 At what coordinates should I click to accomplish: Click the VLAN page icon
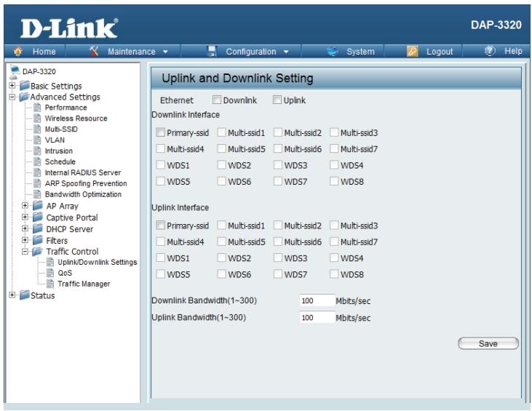point(38,140)
